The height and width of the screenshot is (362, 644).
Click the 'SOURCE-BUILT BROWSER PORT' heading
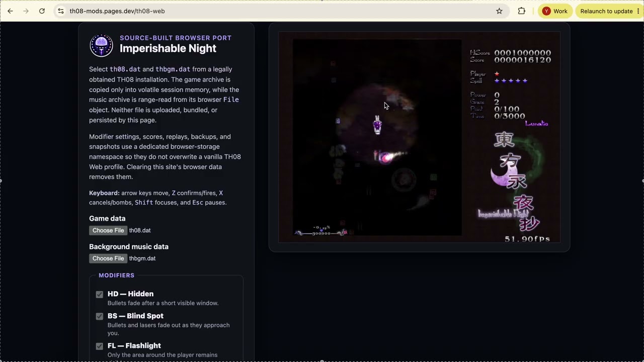coord(176,38)
